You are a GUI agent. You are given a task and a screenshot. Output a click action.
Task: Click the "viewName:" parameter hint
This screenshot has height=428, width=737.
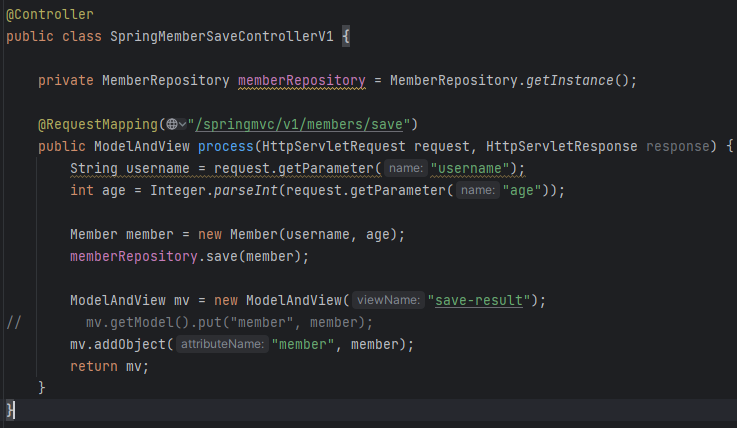tap(388, 300)
